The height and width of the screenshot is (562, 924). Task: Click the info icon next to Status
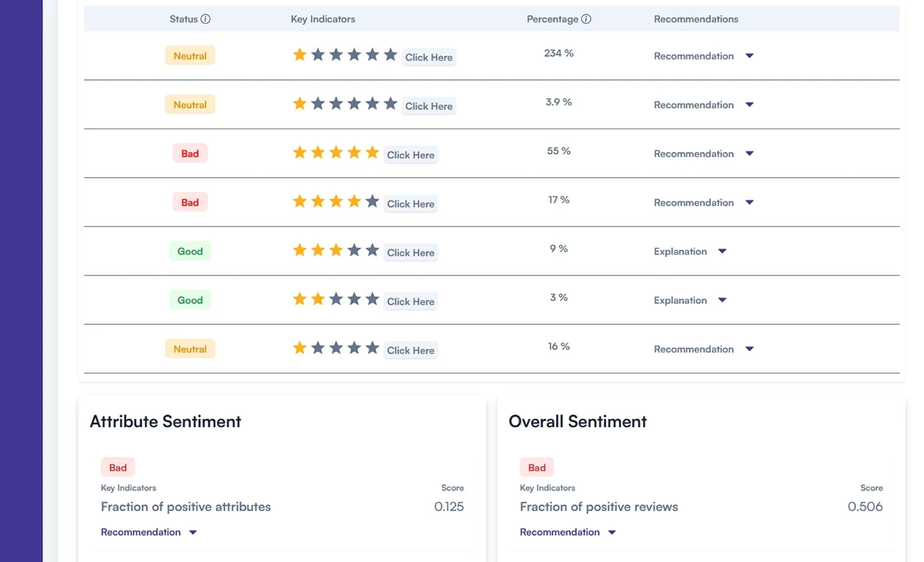pos(206,19)
